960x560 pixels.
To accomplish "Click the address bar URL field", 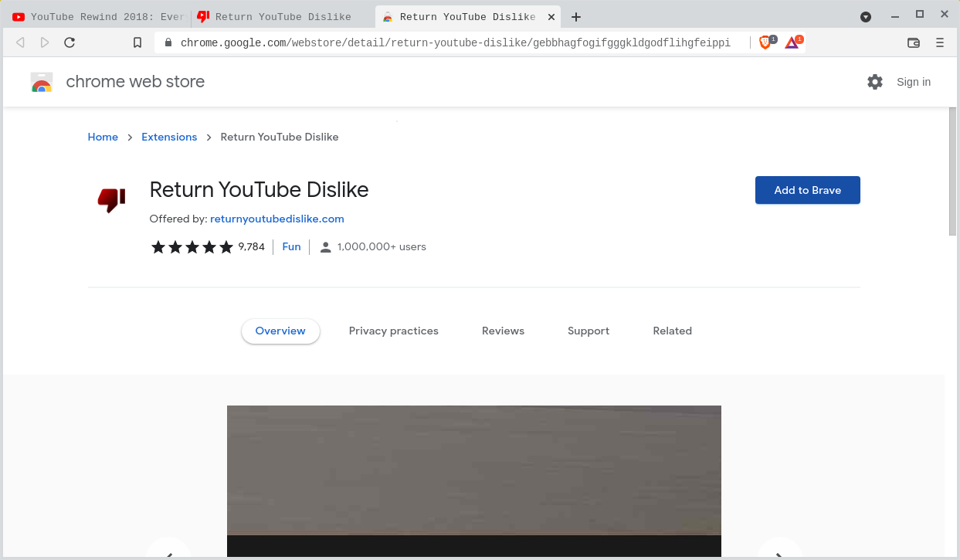I will tap(455, 42).
